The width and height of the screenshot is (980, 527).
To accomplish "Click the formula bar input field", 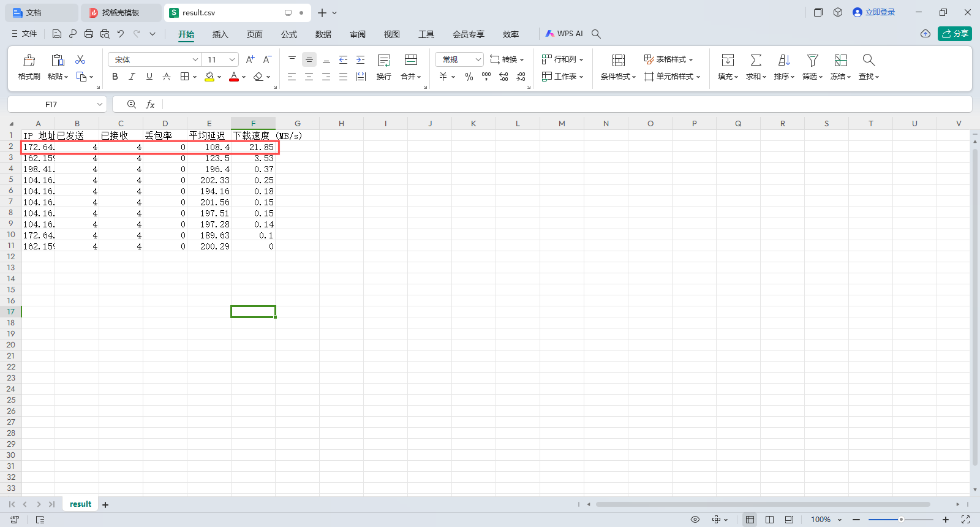I will click(x=567, y=105).
